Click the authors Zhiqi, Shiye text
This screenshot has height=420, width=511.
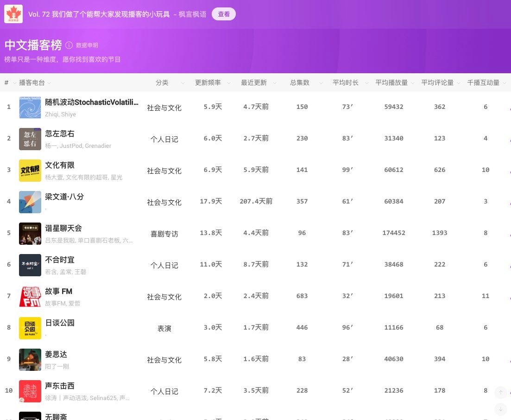60,115
